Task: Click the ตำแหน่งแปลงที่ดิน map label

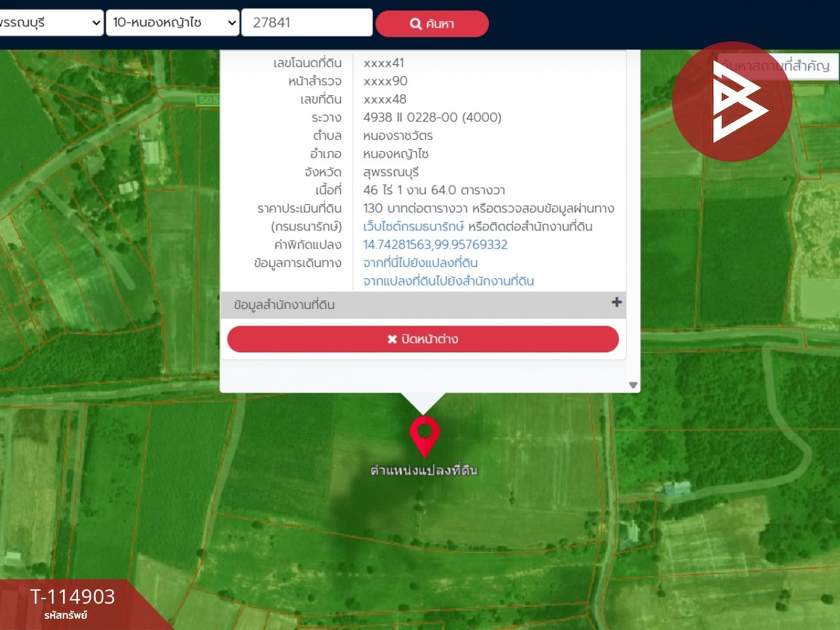Action: pyautogui.click(x=424, y=470)
